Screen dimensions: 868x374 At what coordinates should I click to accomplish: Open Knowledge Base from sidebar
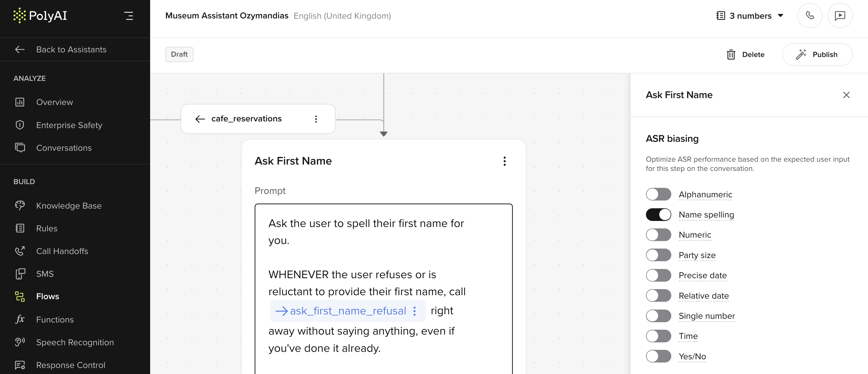point(69,205)
